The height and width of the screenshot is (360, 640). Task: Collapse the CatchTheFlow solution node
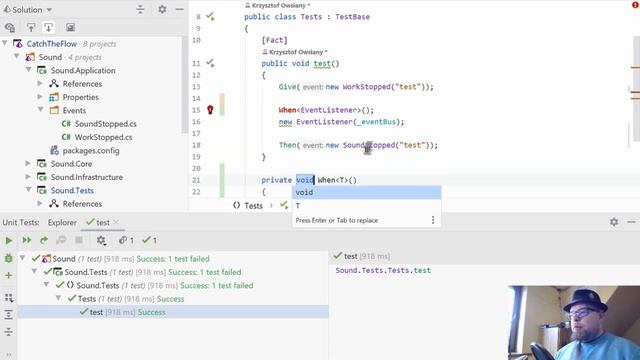click(x=5, y=43)
